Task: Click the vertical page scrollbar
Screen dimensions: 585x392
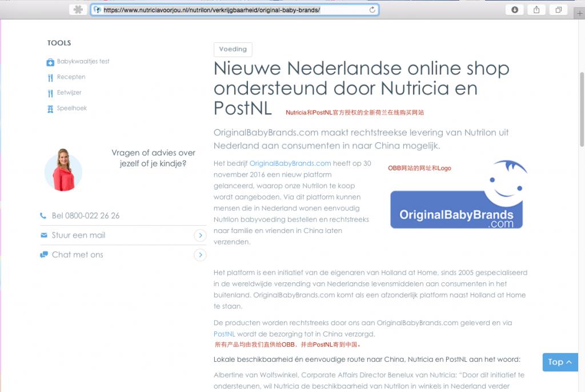Action: [582, 109]
